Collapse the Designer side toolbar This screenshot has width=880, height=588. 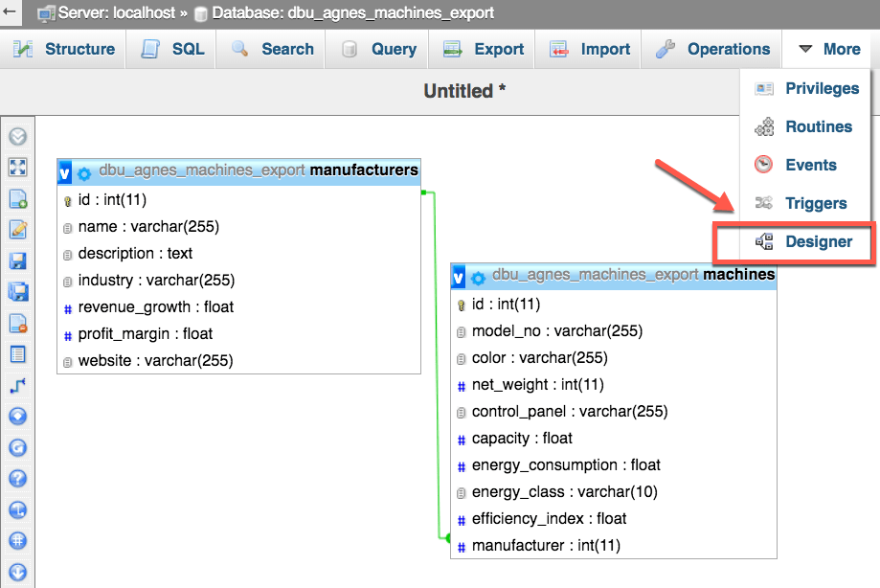click(17, 135)
